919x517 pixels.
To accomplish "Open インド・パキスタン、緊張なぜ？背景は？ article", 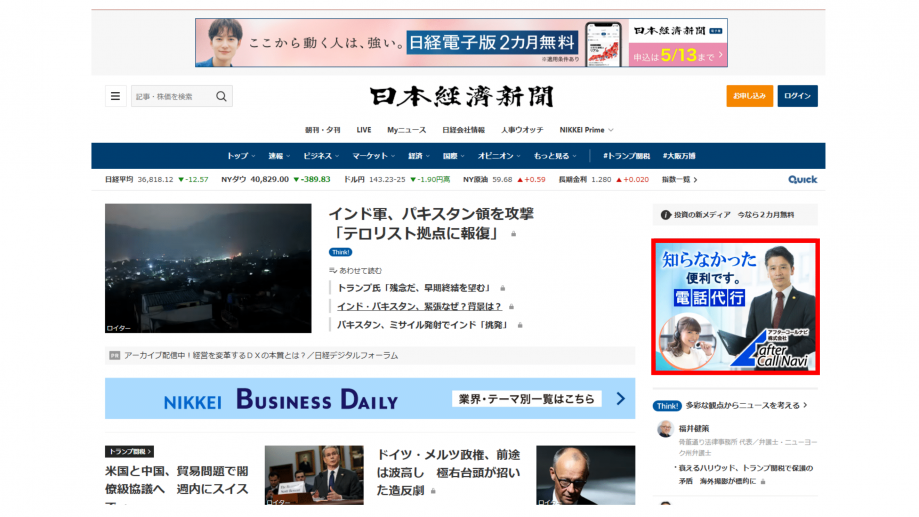I will point(419,306).
